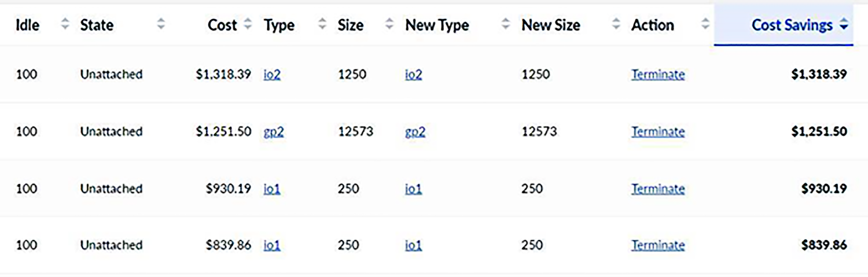Open io2 link in Type column
The height and width of the screenshot is (277, 868).
coord(272,75)
